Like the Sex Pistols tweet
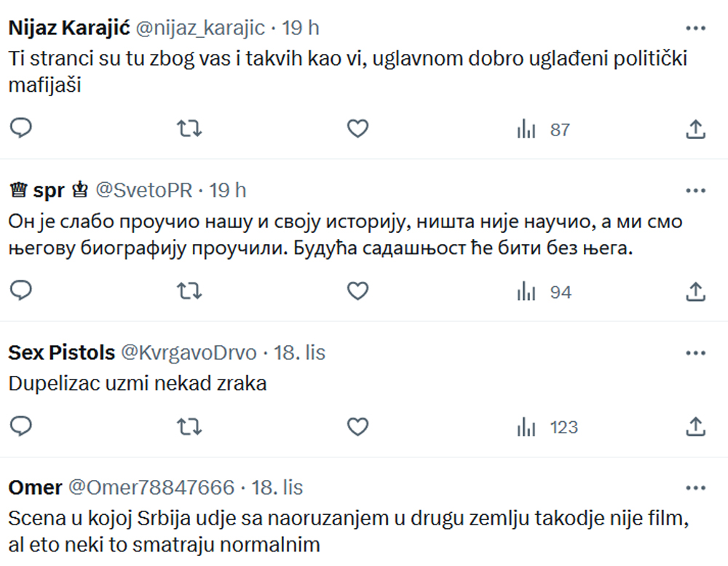728x566 pixels. coord(357,427)
